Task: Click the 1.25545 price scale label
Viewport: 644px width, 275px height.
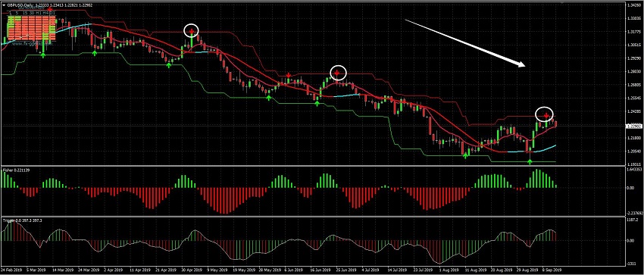Action: pyautogui.click(x=633, y=98)
